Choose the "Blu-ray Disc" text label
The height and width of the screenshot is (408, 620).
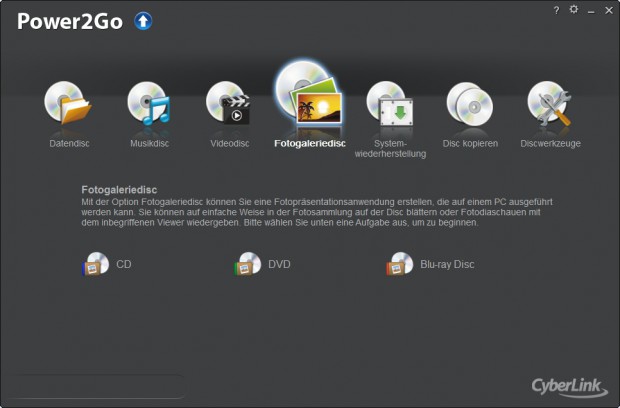pyautogui.click(x=447, y=265)
